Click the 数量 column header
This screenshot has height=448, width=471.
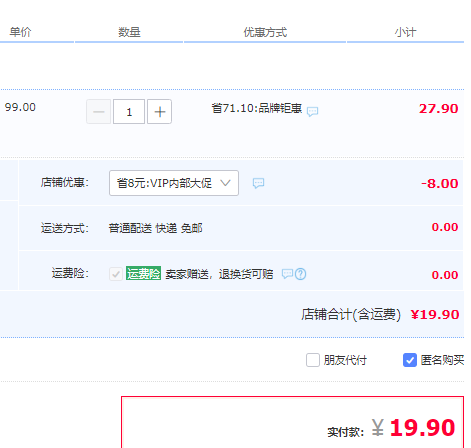[x=129, y=32]
